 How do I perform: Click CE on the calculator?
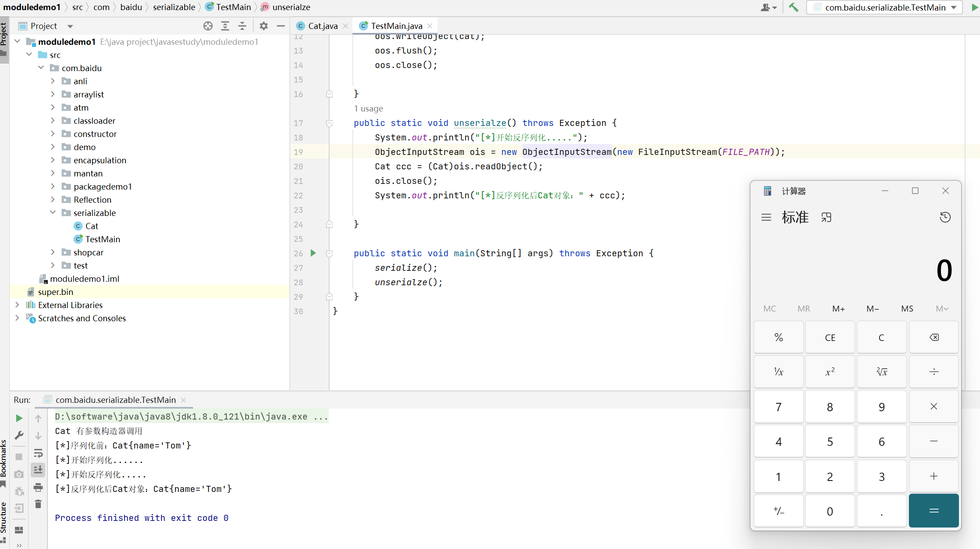pos(830,337)
